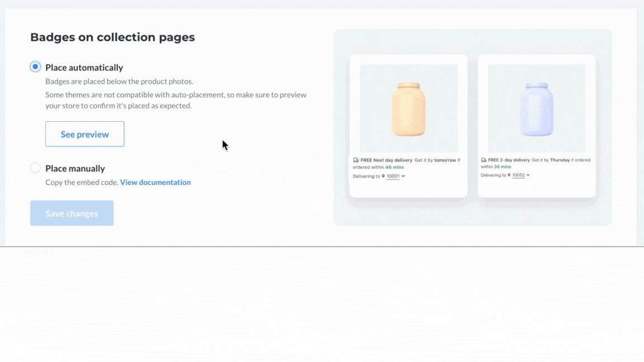Click the 'FREE Next day delivery' badge text
The width and height of the screenshot is (644, 362).
click(386, 160)
